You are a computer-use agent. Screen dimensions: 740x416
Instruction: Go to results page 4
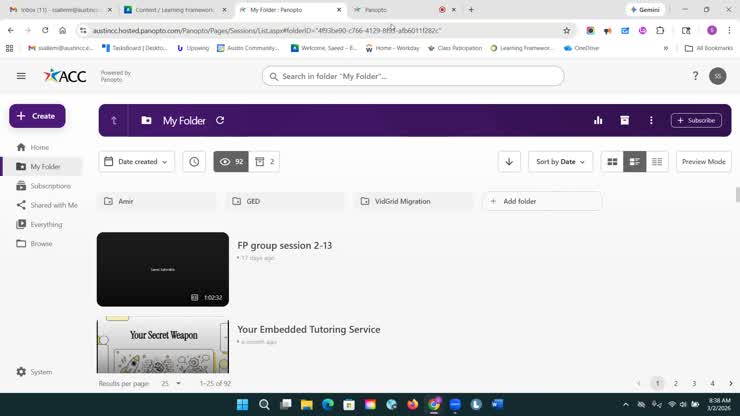(x=713, y=383)
